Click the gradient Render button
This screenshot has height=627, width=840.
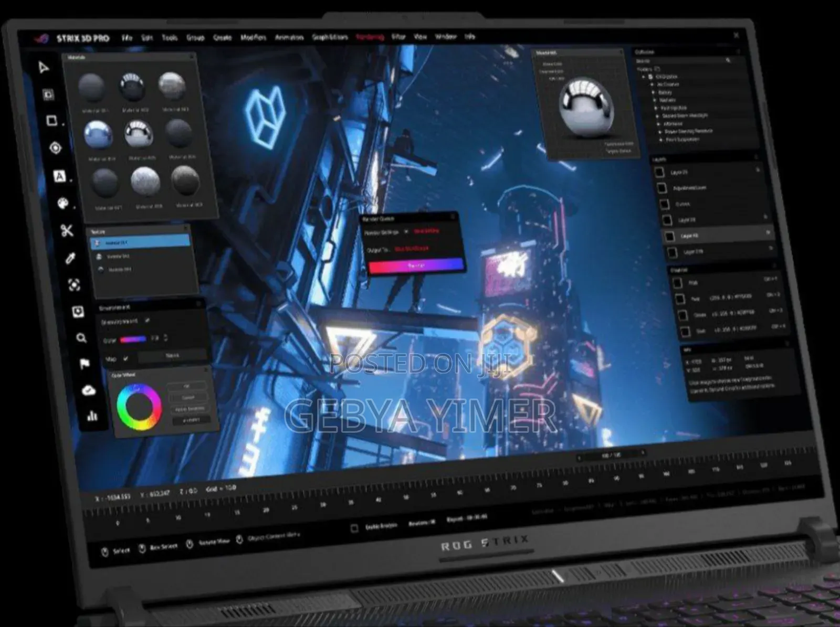pos(416,265)
